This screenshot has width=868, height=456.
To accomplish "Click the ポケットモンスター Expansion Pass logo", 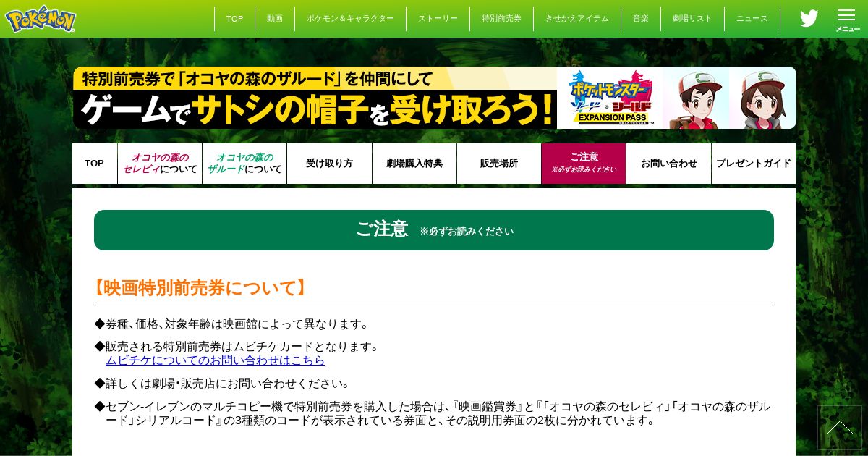I will 610,98.
